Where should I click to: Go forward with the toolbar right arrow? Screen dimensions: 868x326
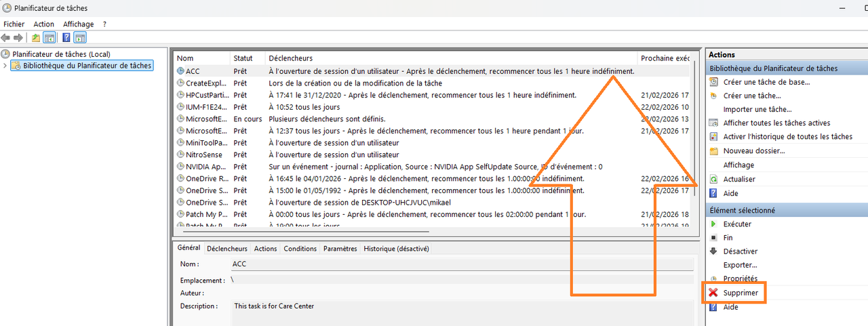(x=18, y=37)
